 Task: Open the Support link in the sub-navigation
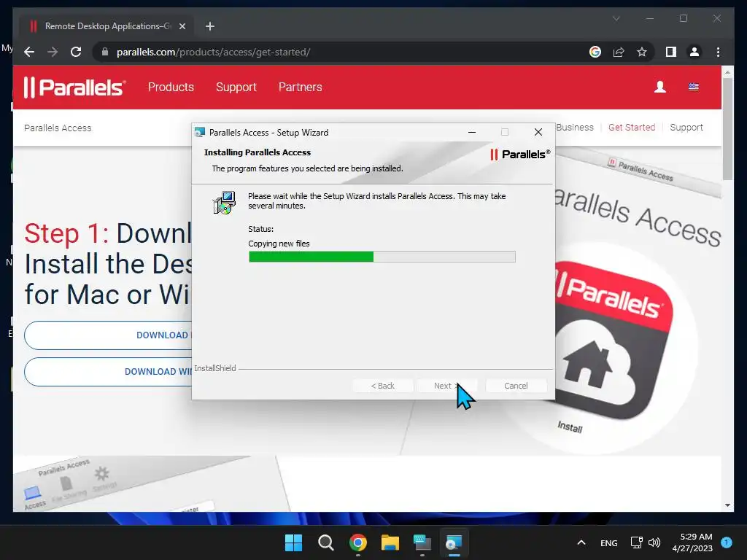[686, 127]
